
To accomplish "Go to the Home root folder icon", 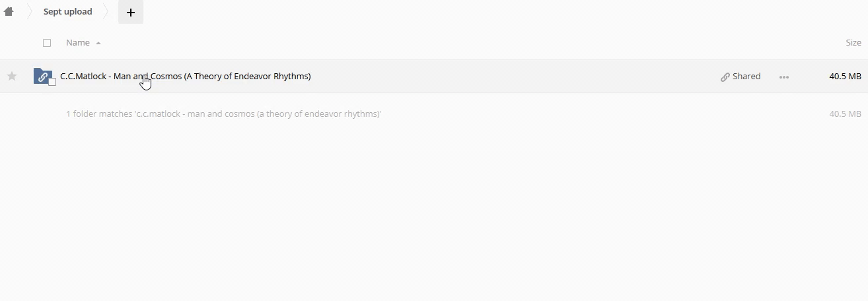I will [x=9, y=11].
